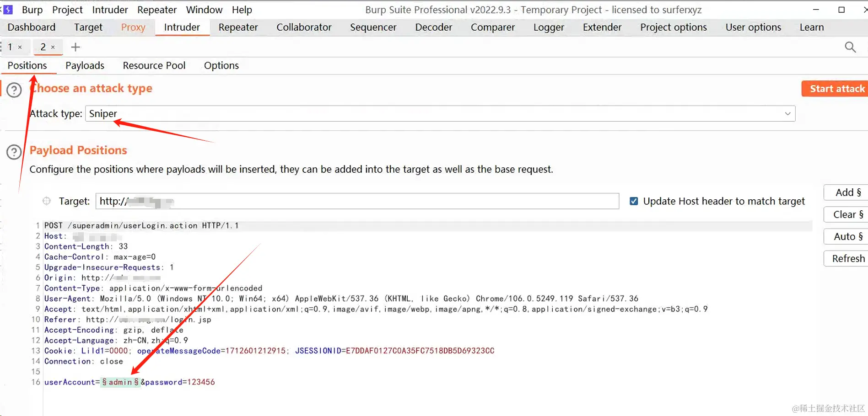This screenshot has width=868, height=416.
Task: Click the Origin header line
Action: point(102,278)
